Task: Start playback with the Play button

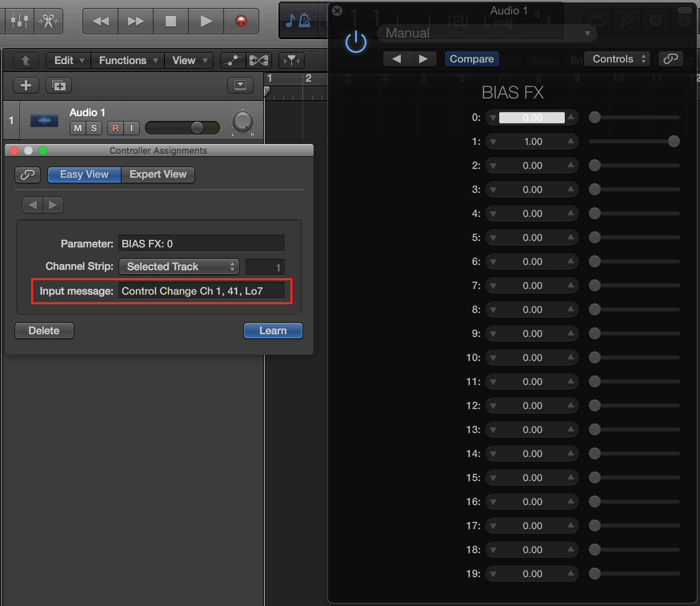Action: [x=206, y=21]
